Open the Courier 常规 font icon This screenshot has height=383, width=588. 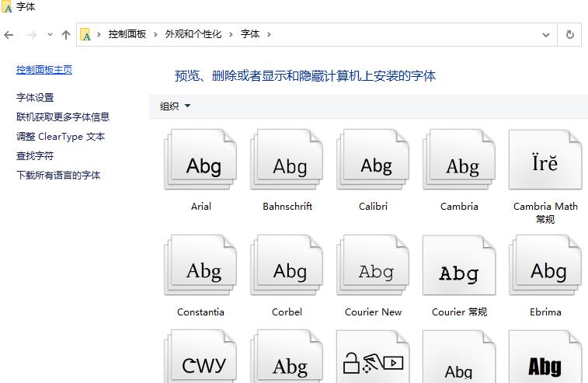coord(459,265)
